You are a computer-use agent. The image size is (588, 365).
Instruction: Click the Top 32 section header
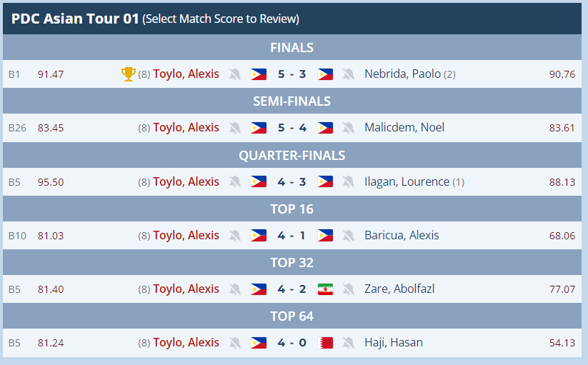pyautogui.click(x=292, y=263)
